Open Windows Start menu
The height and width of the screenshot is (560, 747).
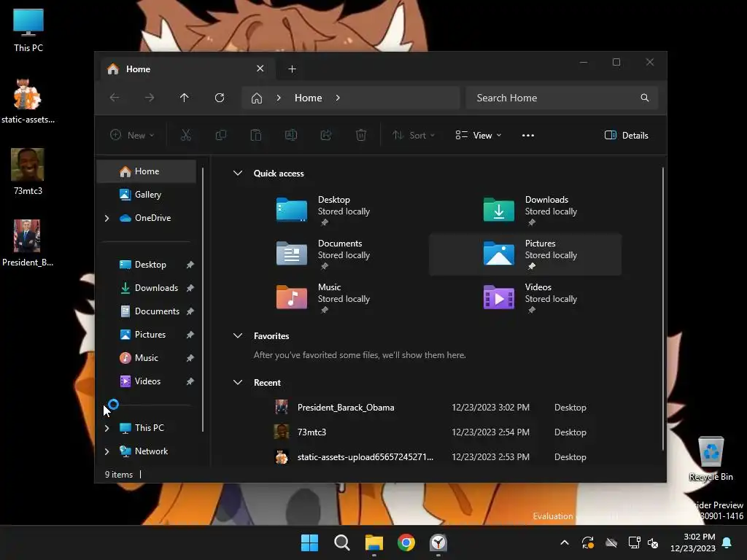[309, 542]
